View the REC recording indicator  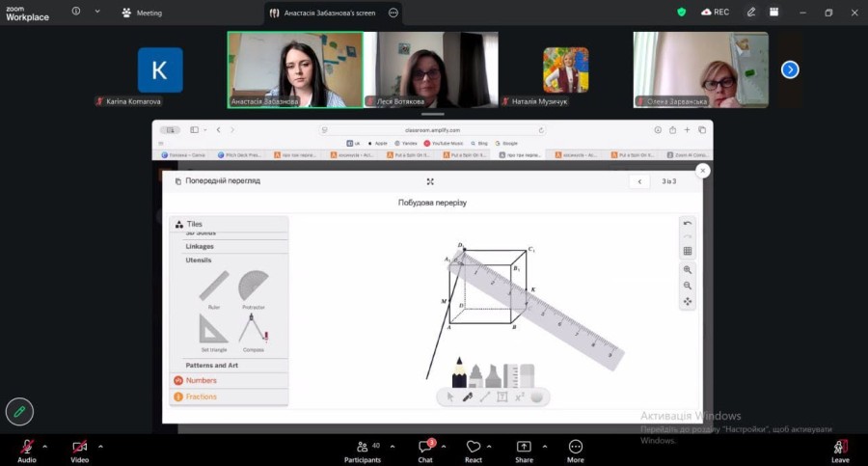(x=716, y=12)
